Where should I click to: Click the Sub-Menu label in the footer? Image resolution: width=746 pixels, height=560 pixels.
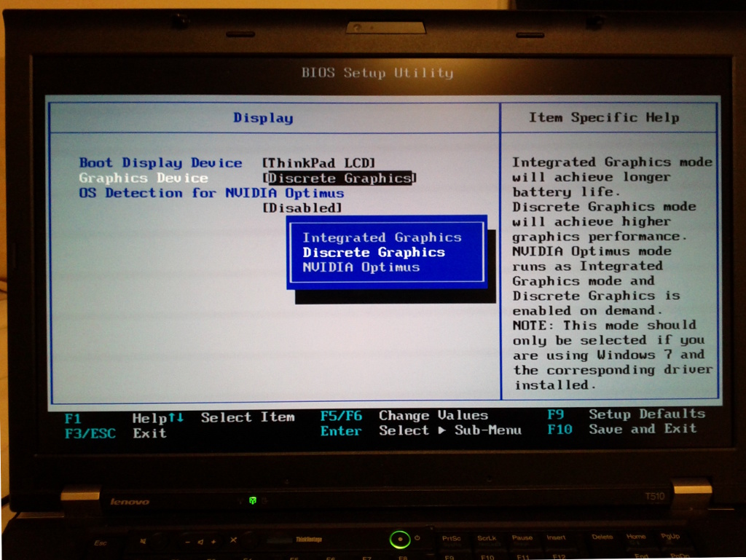tap(487, 430)
